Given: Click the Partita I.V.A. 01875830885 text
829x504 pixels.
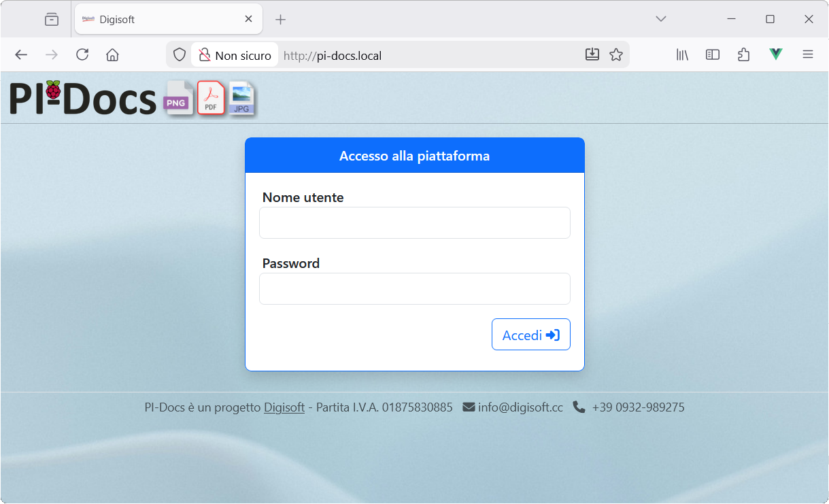Looking at the screenshot, I should [384, 407].
